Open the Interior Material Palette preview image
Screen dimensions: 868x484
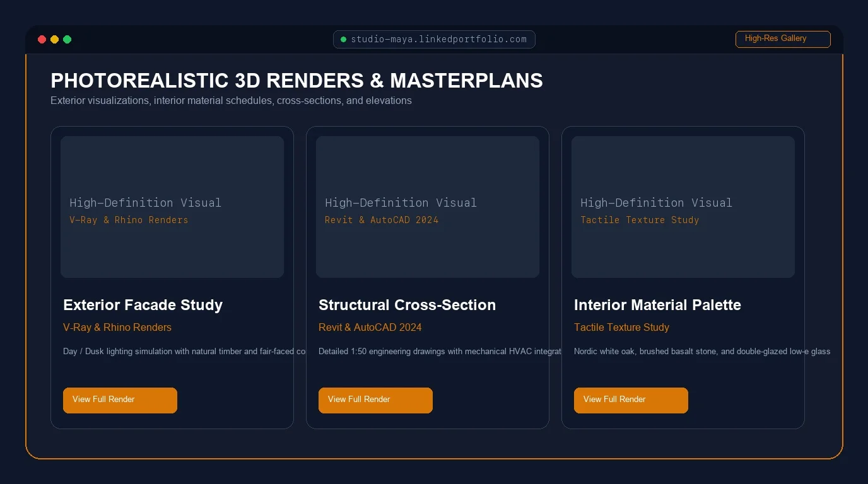683,207
